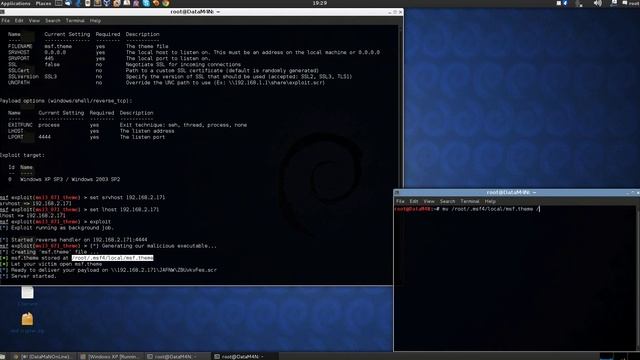
Task: Launch Chrome from the top panel icon
Action: (x=166, y=3)
